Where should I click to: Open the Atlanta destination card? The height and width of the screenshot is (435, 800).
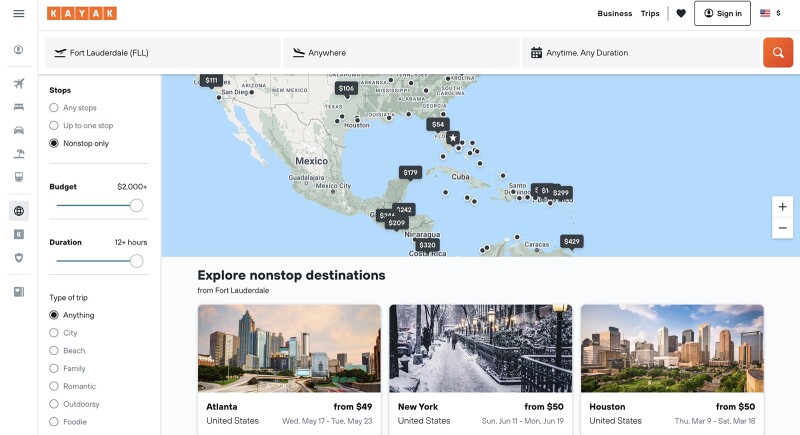click(289, 365)
